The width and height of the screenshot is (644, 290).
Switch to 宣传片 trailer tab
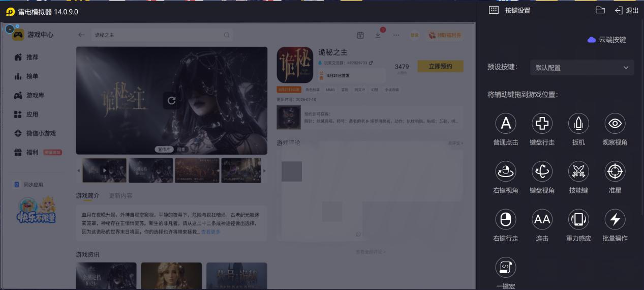[164, 150]
